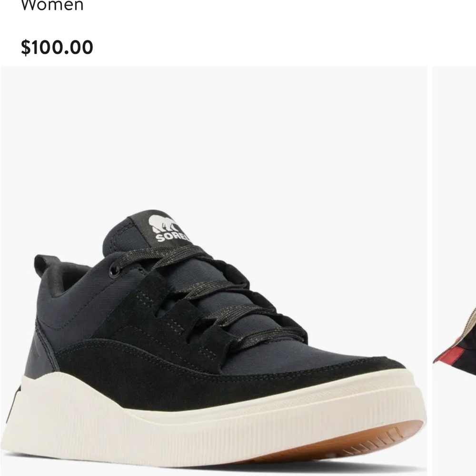Click the Women category label
The width and height of the screenshot is (476, 476).
click(52, 5)
